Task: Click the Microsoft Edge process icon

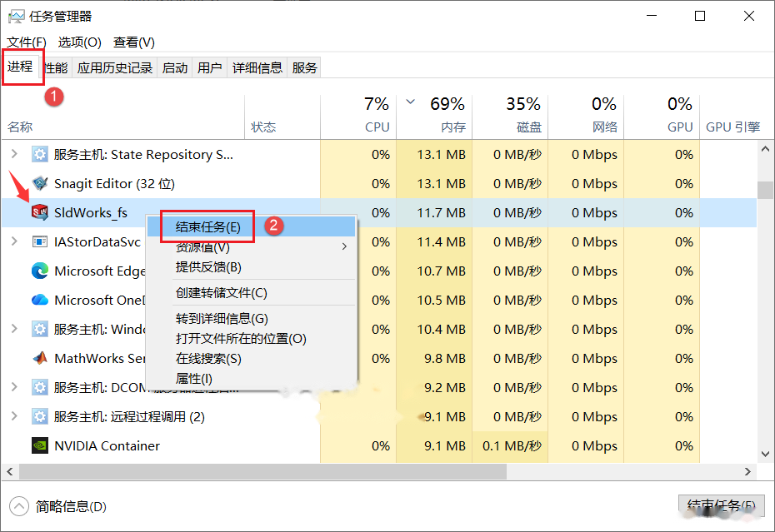Action: tap(39, 271)
